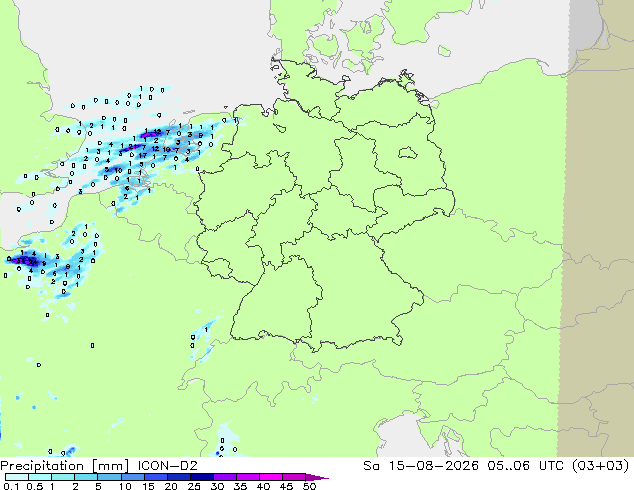
Task: Click the '20' legend scale label
Action: (171, 486)
